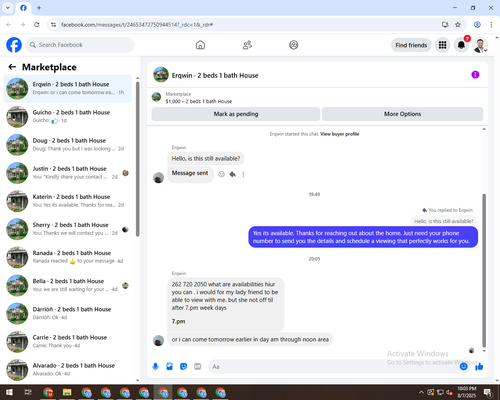Screen dimensions: 500x400
Task: Click the 'or i can come tomorrow earlier' message
Action: point(250,339)
